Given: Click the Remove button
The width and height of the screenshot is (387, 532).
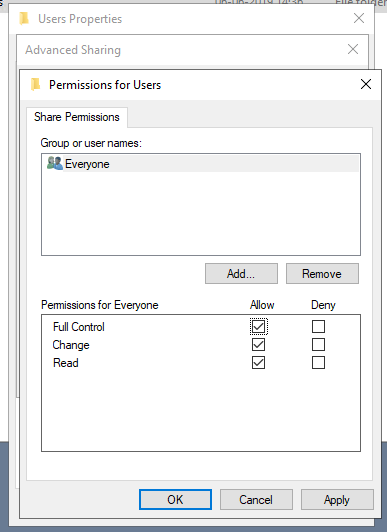Looking at the screenshot, I should (322, 273).
